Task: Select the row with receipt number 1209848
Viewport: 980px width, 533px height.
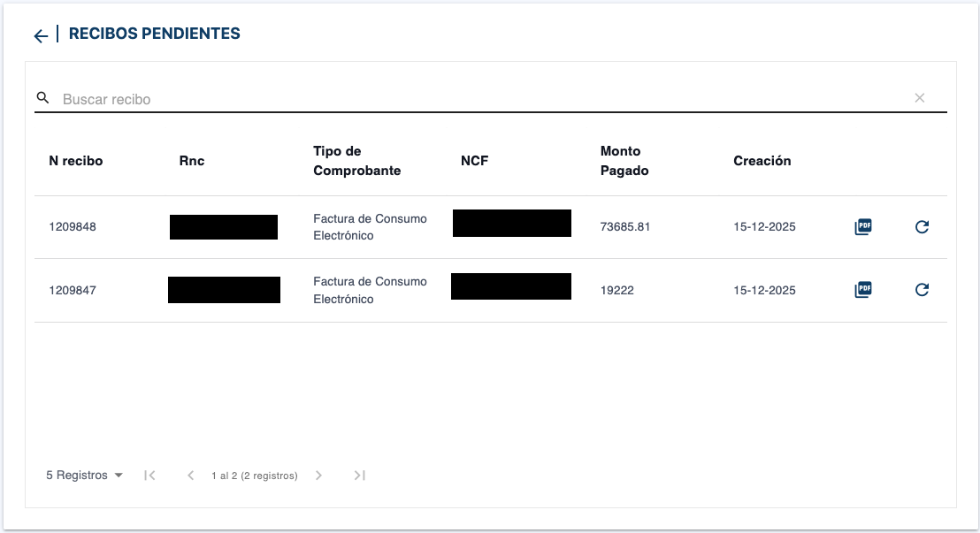Action: [73, 227]
